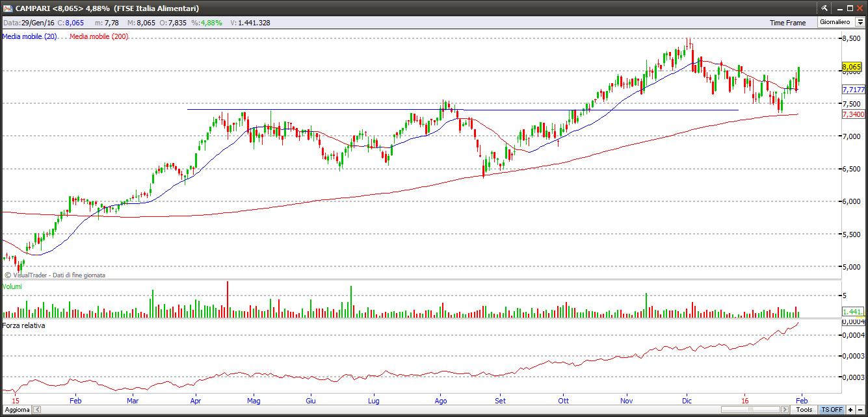Click the m: 7,78 minimum value
This screenshot has width=868, height=417.
tap(107, 23)
